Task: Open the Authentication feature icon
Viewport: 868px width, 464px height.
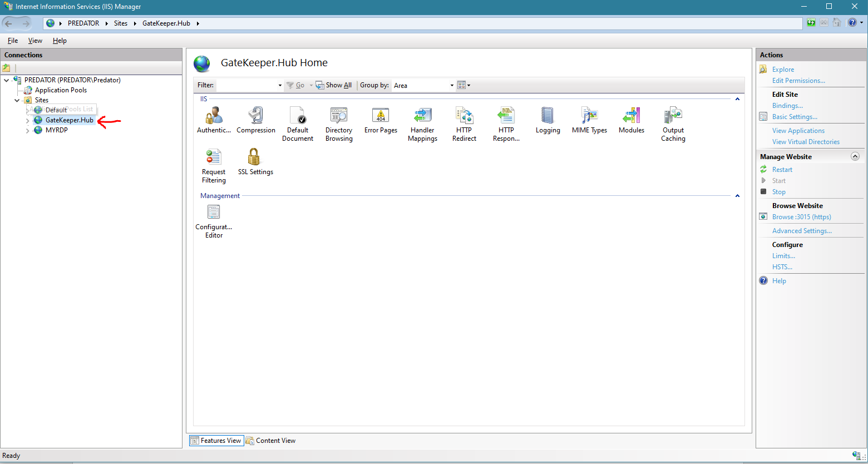Action: pyautogui.click(x=214, y=116)
